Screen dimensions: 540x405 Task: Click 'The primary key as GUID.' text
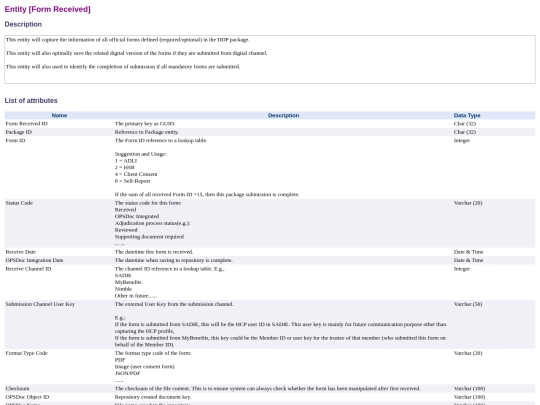click(145, 124)
